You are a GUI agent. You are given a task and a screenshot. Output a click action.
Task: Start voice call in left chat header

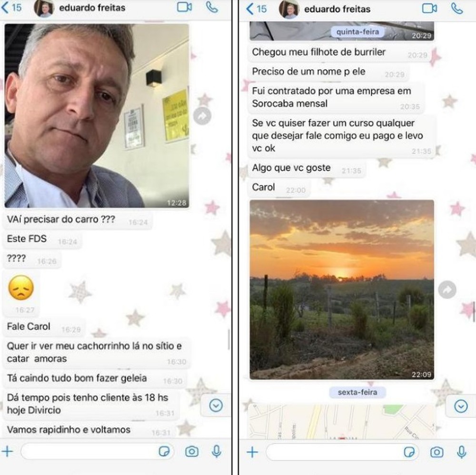click(212, 7)
